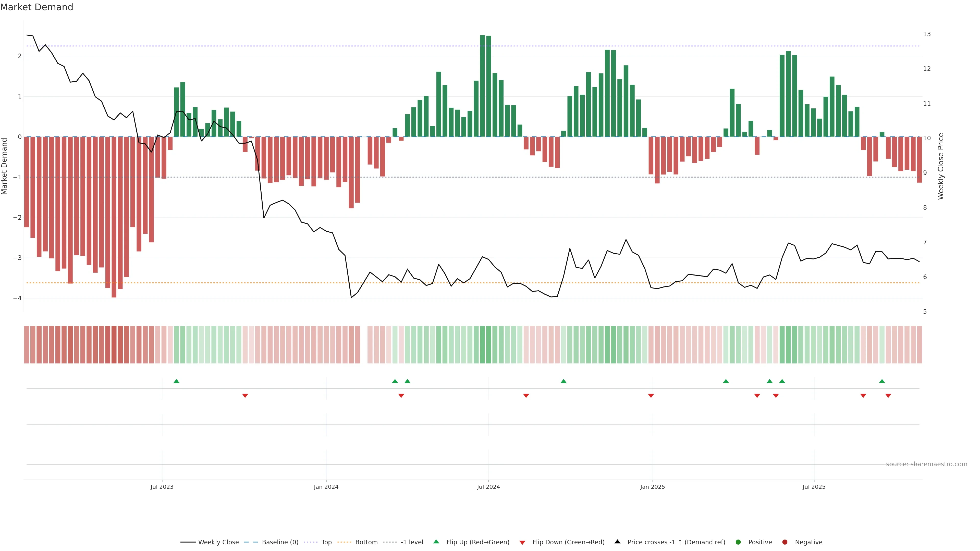The width and height of the screenshot is (980, 551).
Task: Click the source: sharemaestro.com text
Action: coord(926,464)
